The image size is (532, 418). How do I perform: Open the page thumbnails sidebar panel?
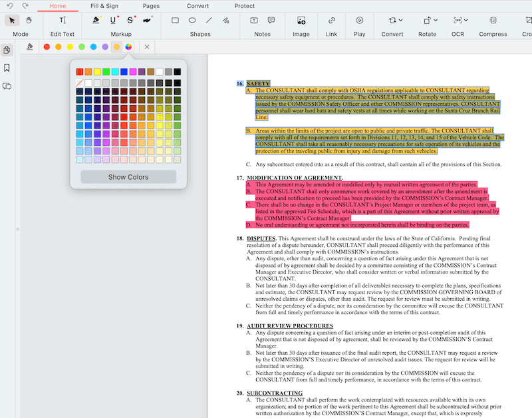pyautogui.click(x=7, y=51)
